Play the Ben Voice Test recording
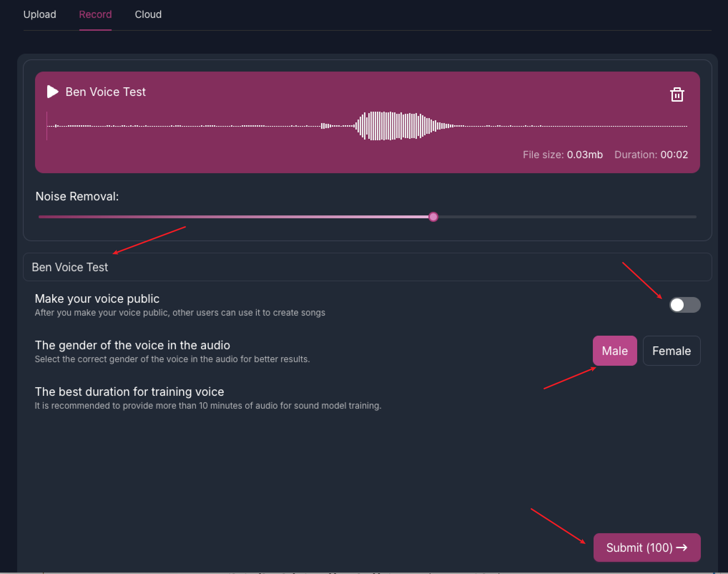The image size is (728, 574). pyautogui.click(x=53, y=92)
